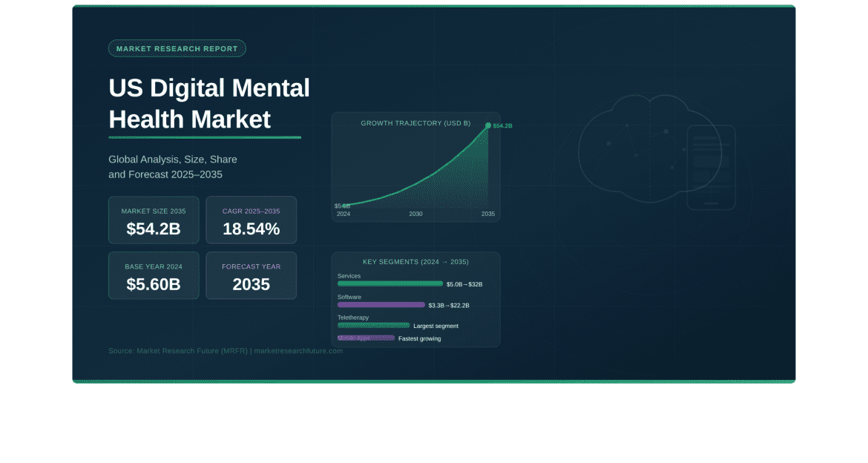Select the Teletherapy segment bar
This screenshot has height=463, width=868.
(373, 325)
